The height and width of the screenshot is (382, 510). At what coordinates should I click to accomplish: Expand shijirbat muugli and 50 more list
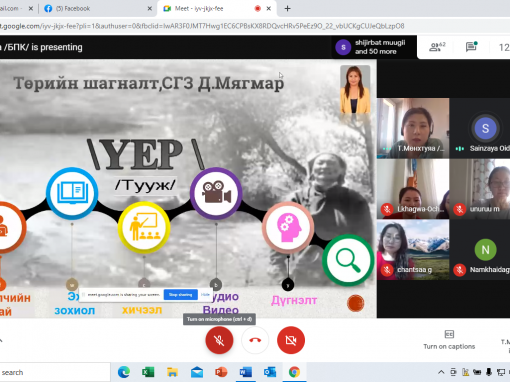pyautogui.click(x=374, y=47)
